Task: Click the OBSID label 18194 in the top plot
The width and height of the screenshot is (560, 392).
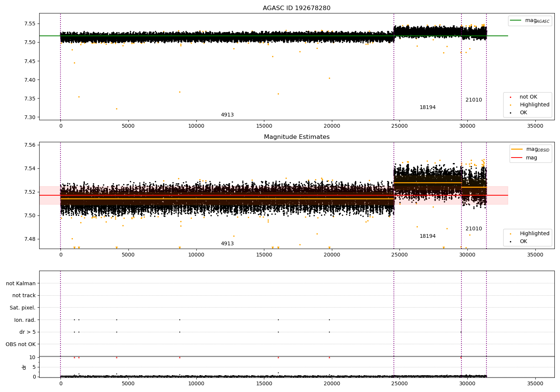Action: tap(427, 108)
